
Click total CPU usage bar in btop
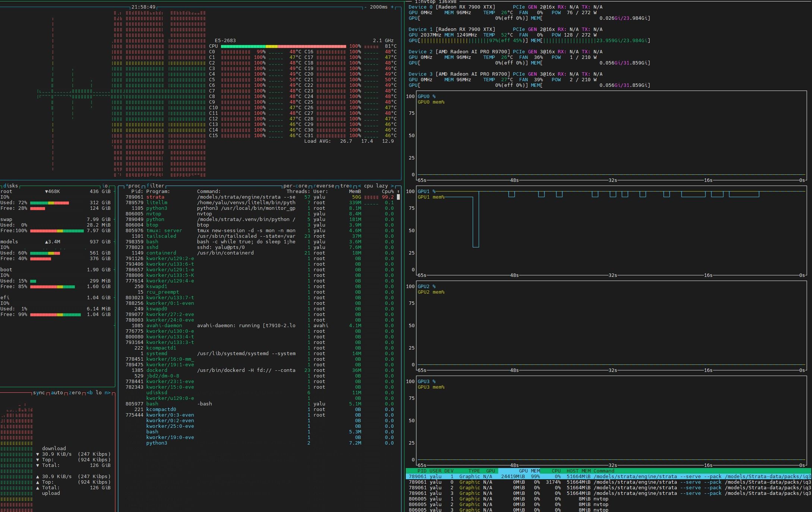click(x=283, y=46)
